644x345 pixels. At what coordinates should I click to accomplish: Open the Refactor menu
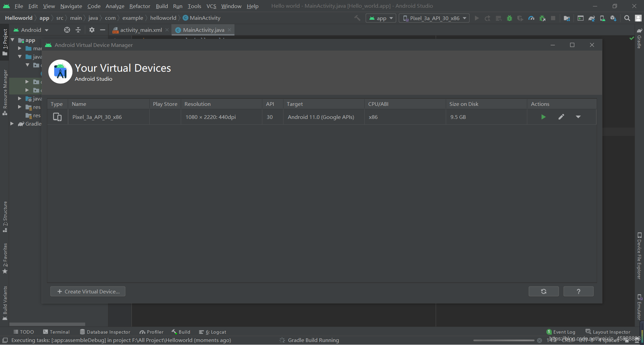140,6
